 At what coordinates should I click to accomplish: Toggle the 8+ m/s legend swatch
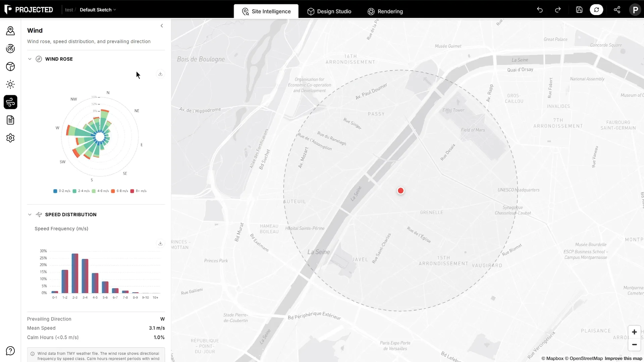tap(132, 191)
